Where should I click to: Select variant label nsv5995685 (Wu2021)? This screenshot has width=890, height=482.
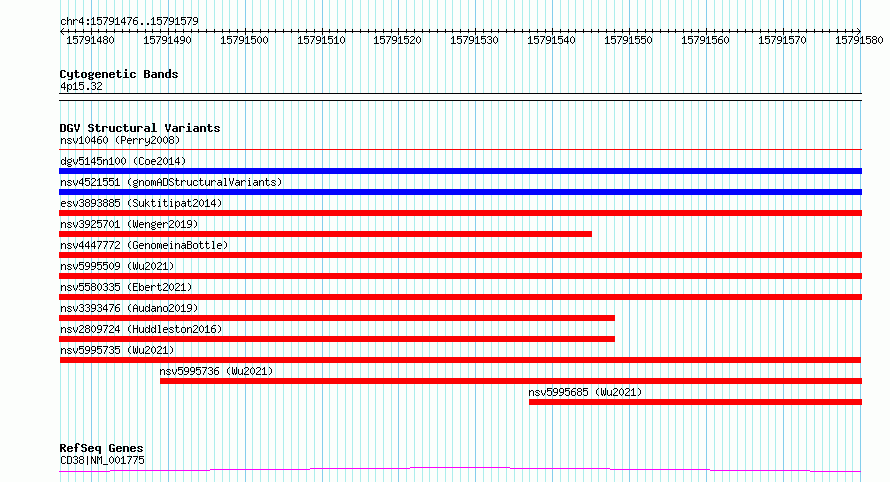click(x=585, y=392)
